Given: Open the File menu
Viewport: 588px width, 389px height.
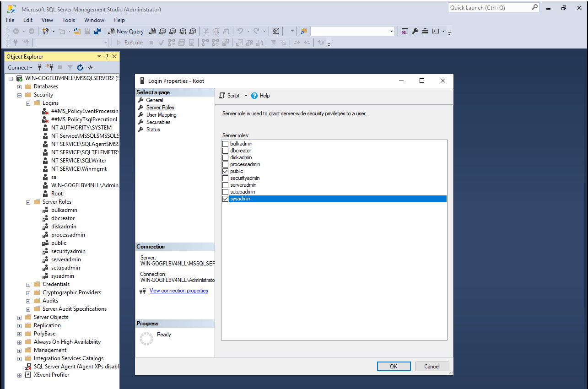Looking at the screenshot, I should coord(10,20).
